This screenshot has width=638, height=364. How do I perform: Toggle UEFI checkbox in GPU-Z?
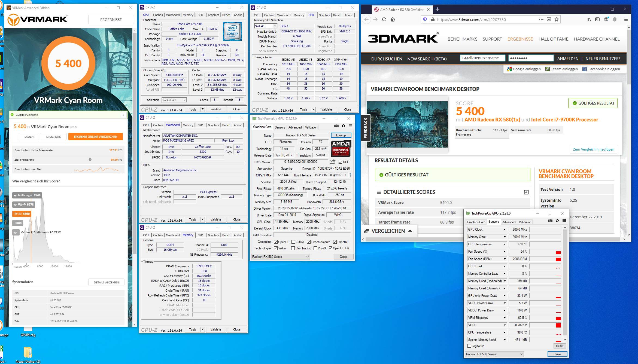pyautogui.click(x=340, y=162)
